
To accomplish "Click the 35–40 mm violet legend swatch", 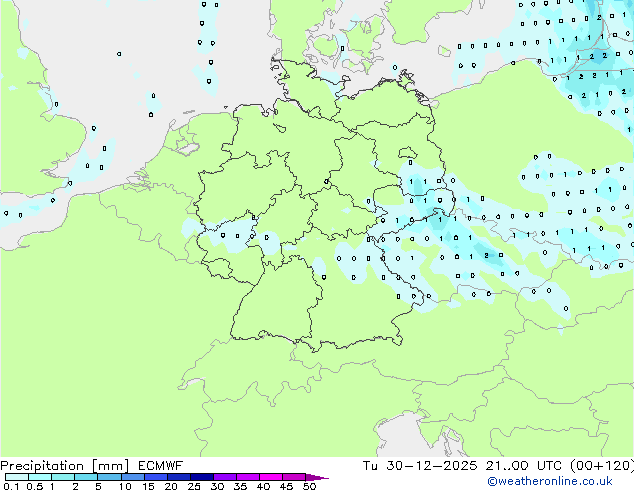I will (x=248, y=477).
